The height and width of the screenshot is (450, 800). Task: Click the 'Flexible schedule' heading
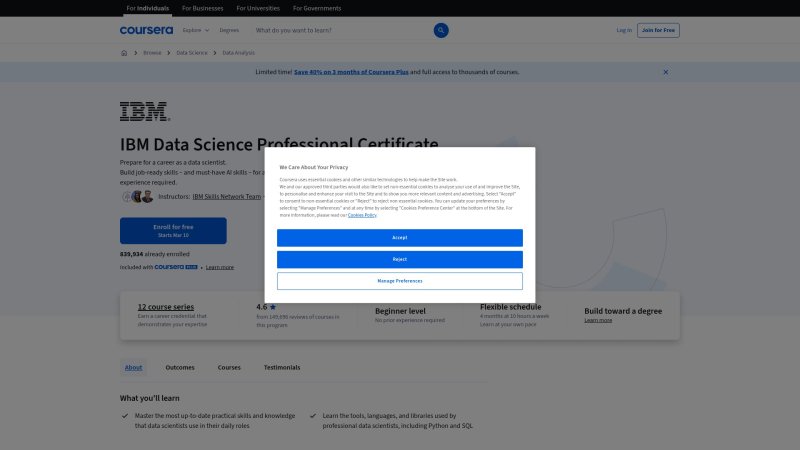(510, 307)
